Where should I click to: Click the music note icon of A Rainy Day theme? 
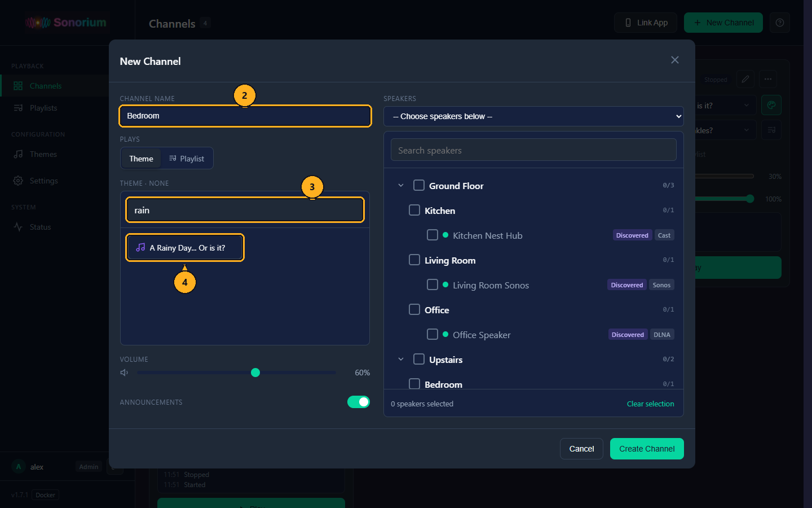click(x=140, y=248)
